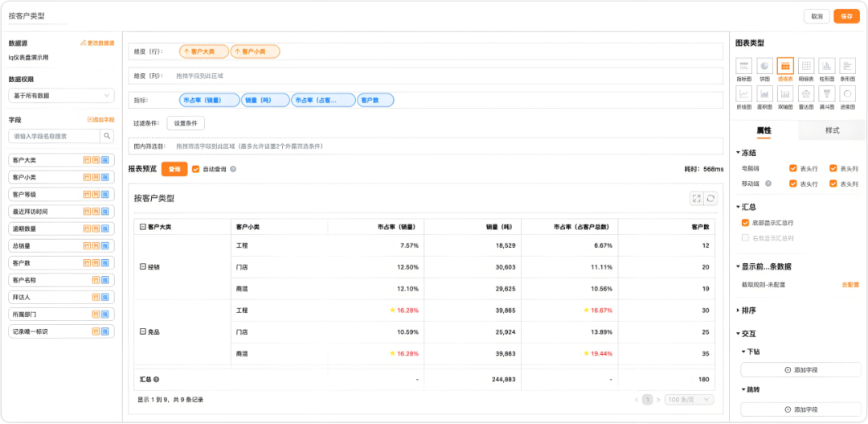Viewport: 868px width, 424px height.
Task: Click the blue icon on 总销量 field
Action: [x=104, y=245]
